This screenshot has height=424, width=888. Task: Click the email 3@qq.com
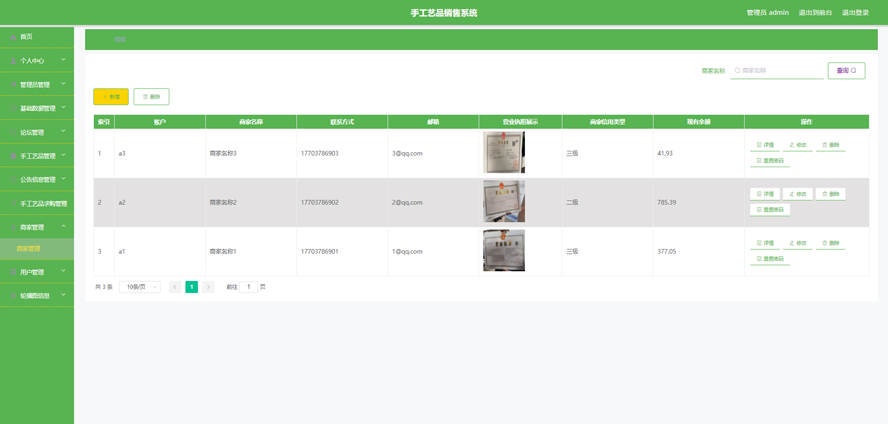(407, 153)
